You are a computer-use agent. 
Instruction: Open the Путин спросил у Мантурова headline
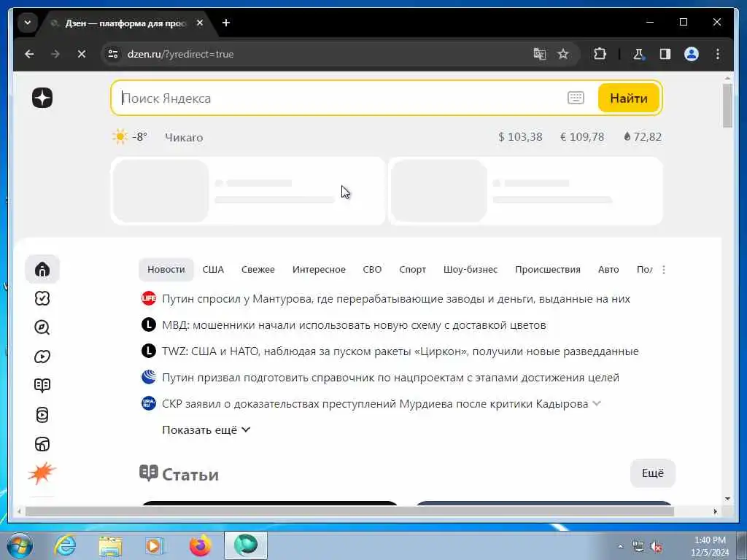396,299
